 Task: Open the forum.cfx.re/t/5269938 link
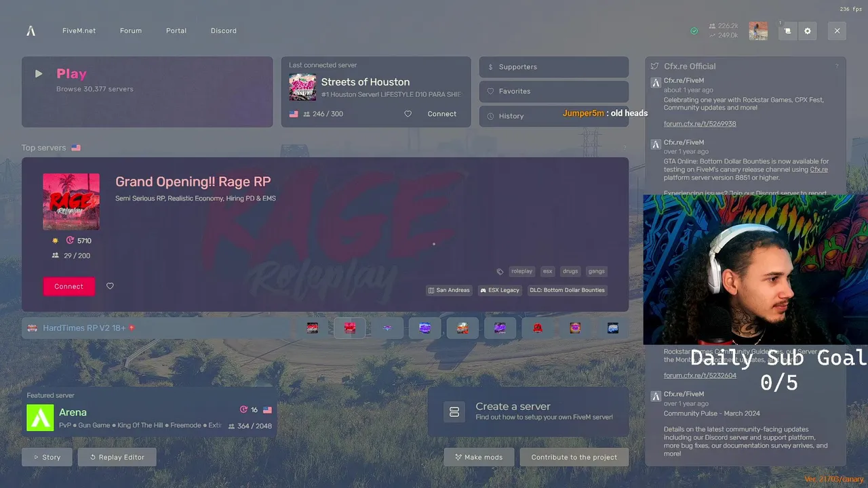[700, 124]
